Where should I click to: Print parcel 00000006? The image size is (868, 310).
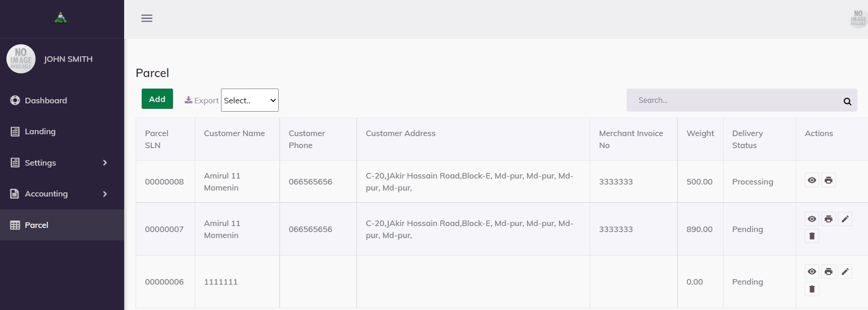point(828,272)
